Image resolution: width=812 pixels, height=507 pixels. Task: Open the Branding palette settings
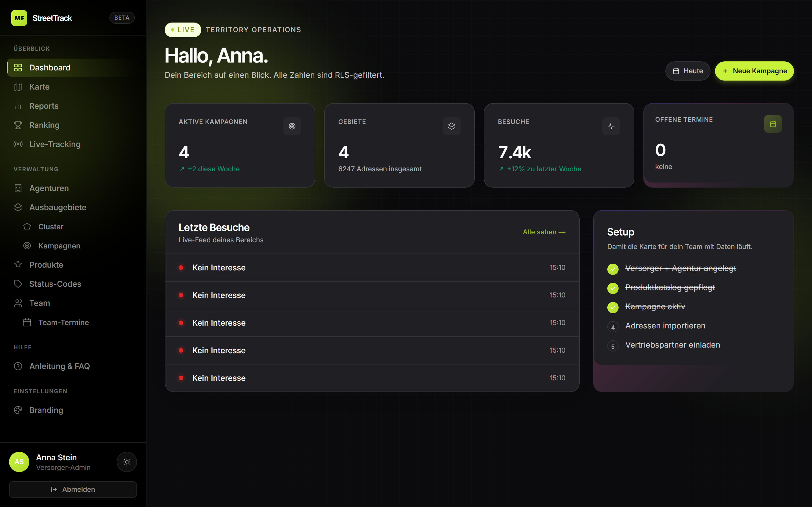[x=46, y=410]
